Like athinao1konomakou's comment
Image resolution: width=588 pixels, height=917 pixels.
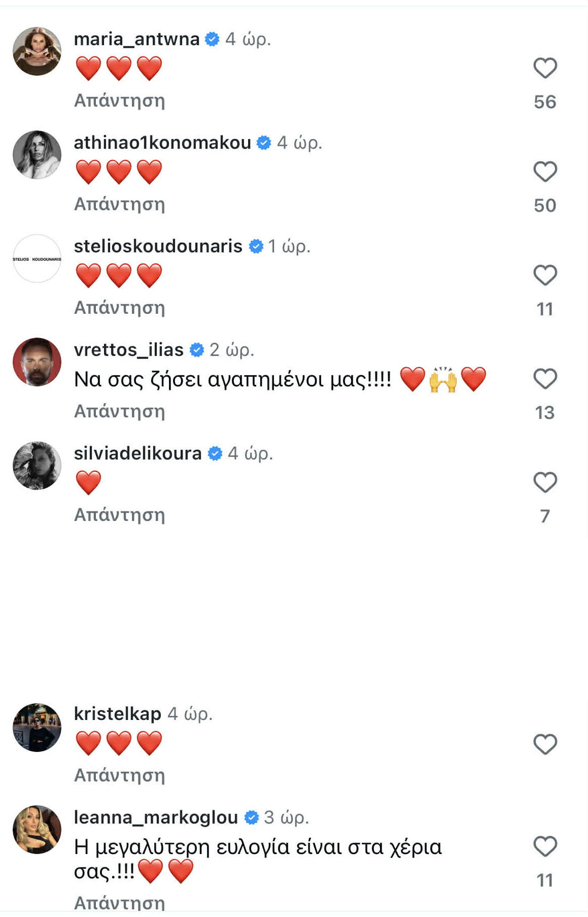click(x=545, y=172)
